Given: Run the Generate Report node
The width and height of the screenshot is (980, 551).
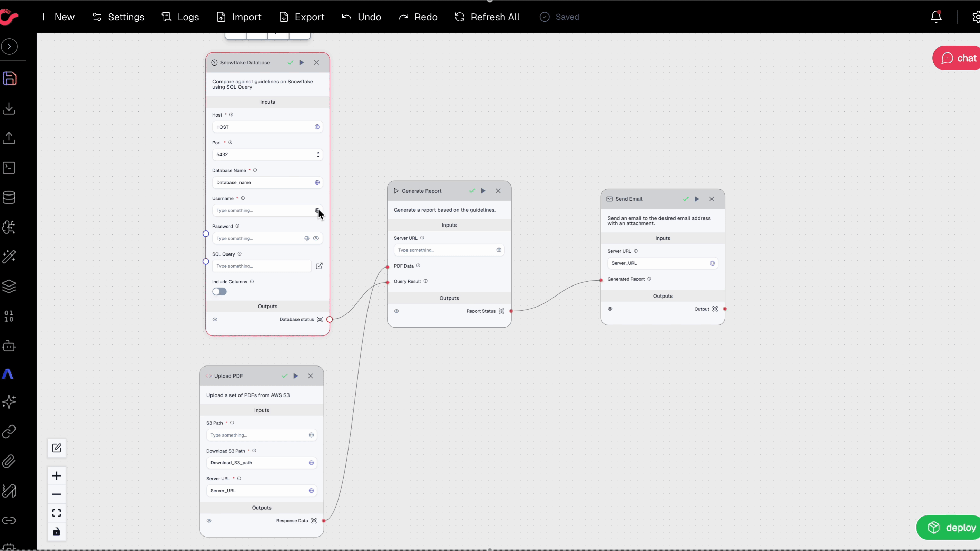Looking at the screenshot, I should (x=483, y=191).
